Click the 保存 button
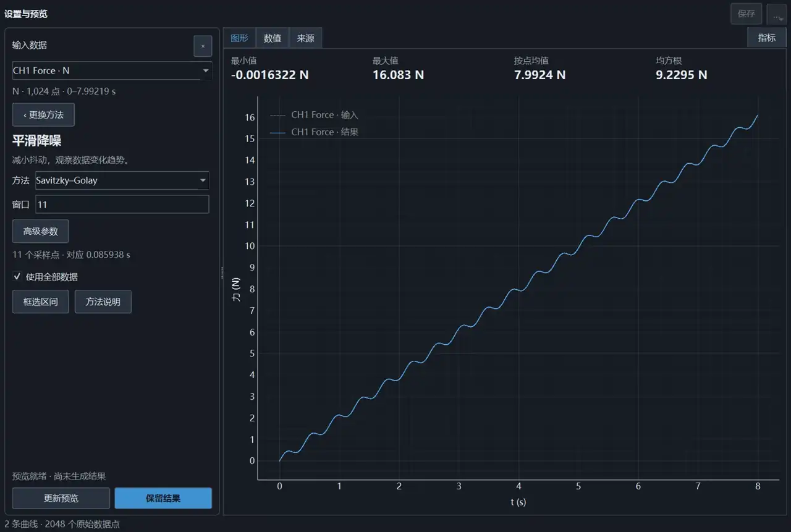This screenshot has width=791, height=532. click(747, 14)
